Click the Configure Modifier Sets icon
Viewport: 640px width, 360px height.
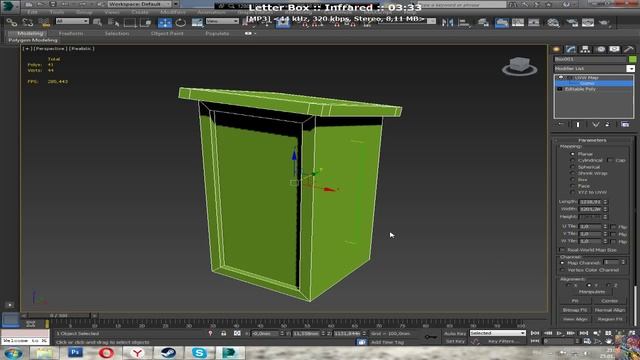[625, 124]
